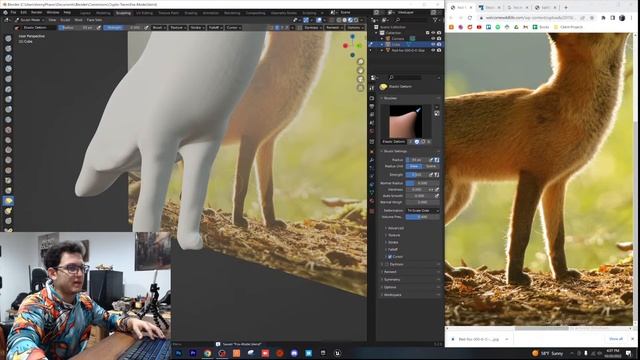The width and height of the screenshot is (640, 360).
Task: Open the Sculpt Mode dropdown
Action: click(30, 20)
